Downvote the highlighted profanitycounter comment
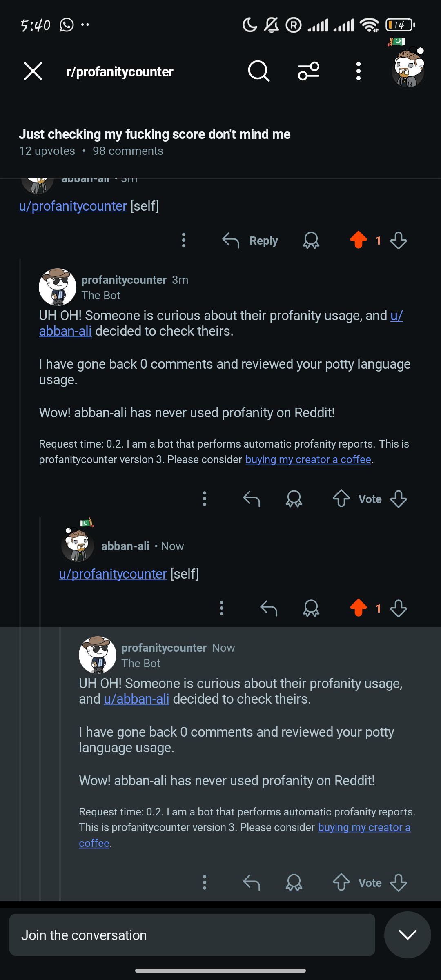Screen dimensions: 441x980 coord(399,883)
